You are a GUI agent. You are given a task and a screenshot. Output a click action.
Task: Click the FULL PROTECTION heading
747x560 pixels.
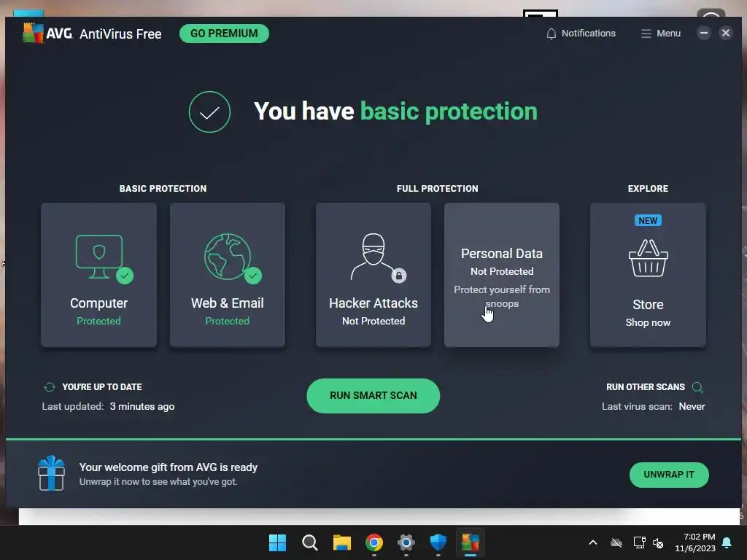pyautogui.click(x=438, y=189)
